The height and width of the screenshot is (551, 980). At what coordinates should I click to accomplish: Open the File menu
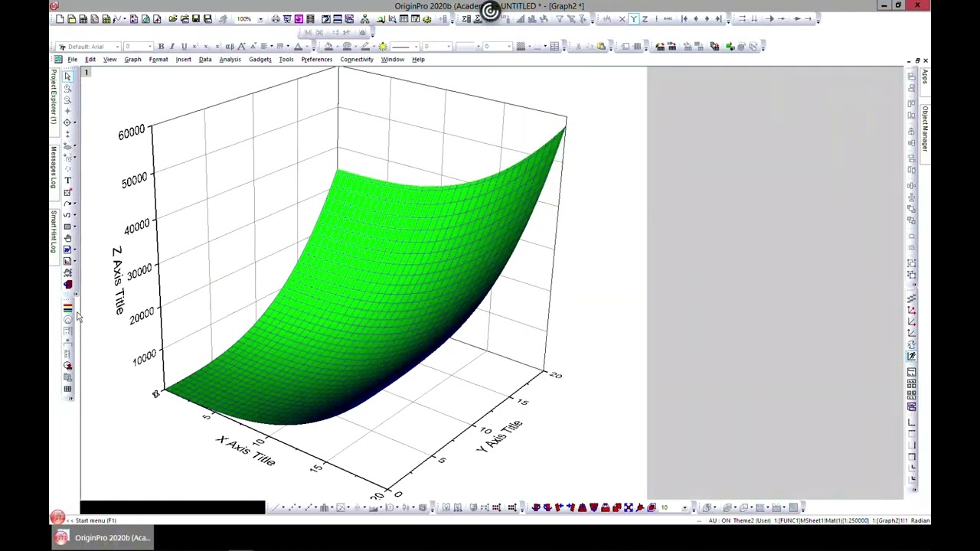click(x=72, y=60)
